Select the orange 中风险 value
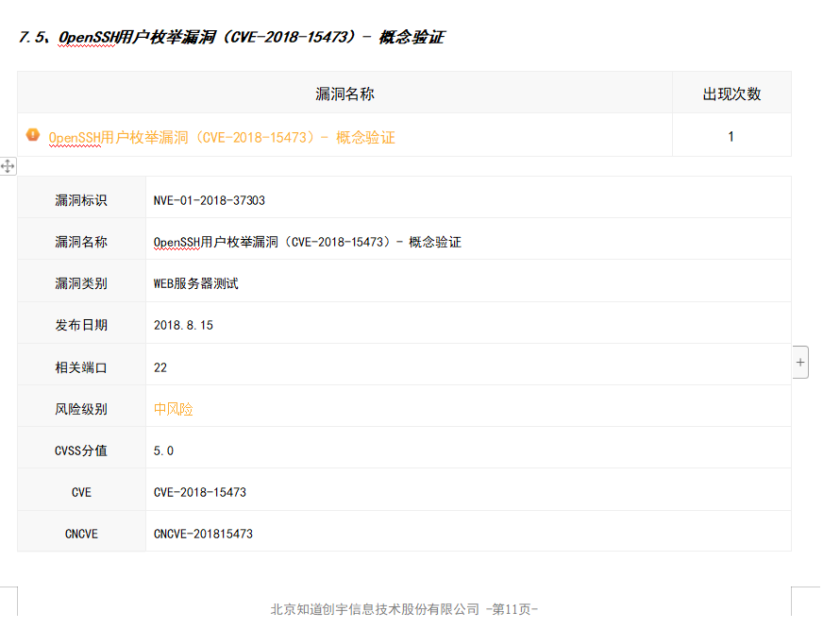The width and height of the screenshot is (840, 629). (173, 409)
